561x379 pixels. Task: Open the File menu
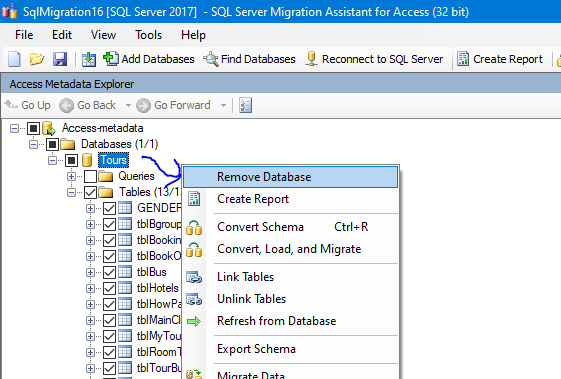24,35
